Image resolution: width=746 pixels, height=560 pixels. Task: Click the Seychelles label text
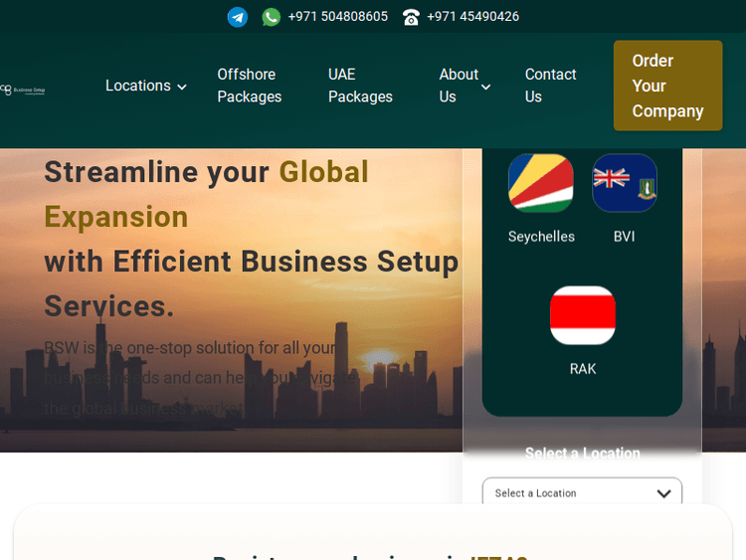click(x=541, y=237)
